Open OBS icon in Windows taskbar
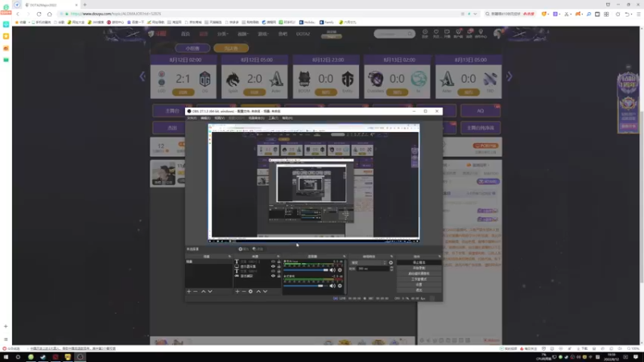This screenshot has height=362, width=644. [x=80, y=357]
